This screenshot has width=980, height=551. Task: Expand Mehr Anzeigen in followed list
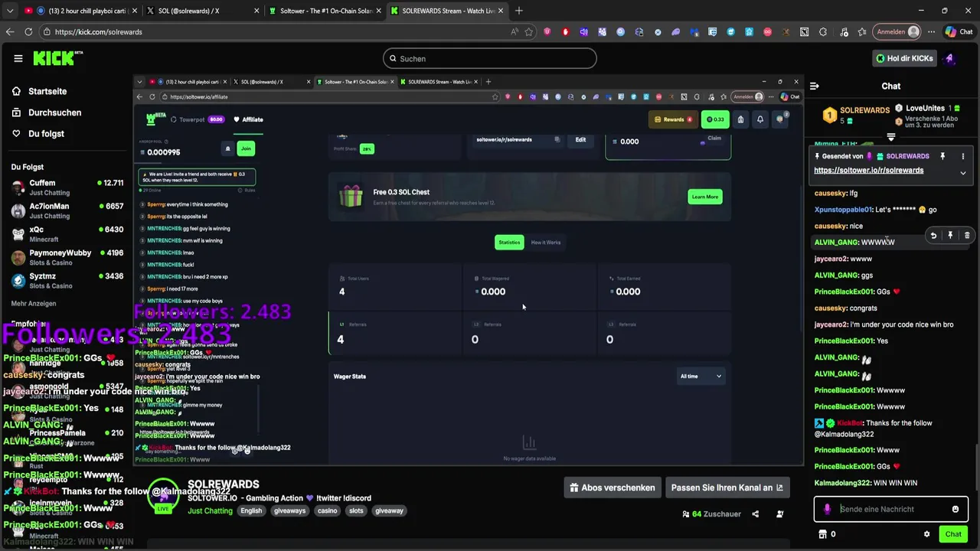tap(33, 303)
